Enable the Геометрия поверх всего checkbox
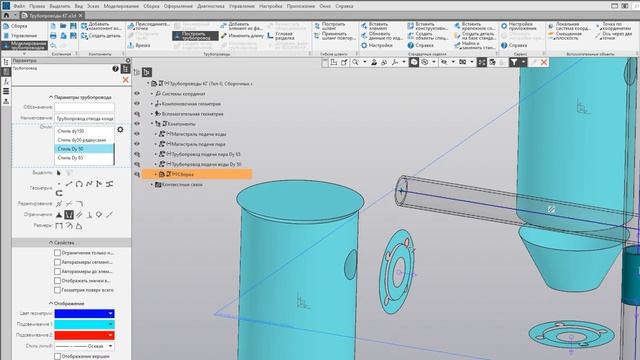The image size is (640, 360). pos(58,290)
